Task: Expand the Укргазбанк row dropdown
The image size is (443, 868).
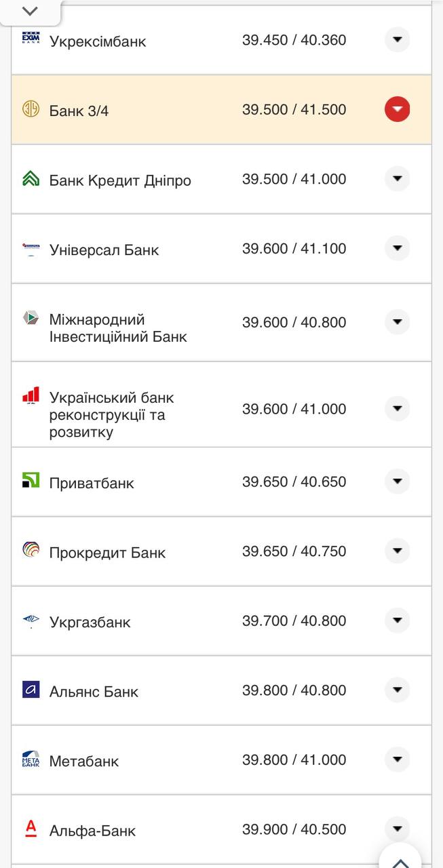Action: tap(397, 620)
